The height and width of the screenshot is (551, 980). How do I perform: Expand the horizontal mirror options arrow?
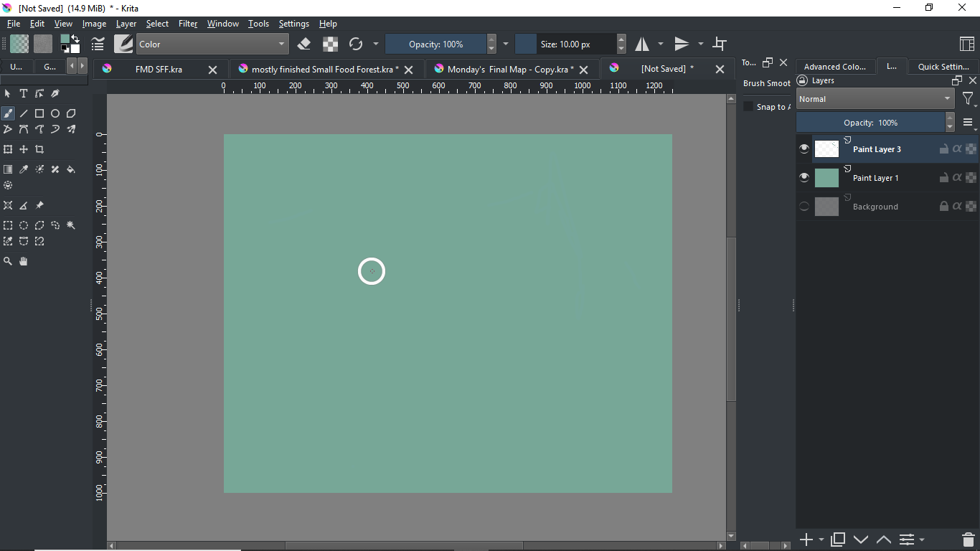click(661, 44)
